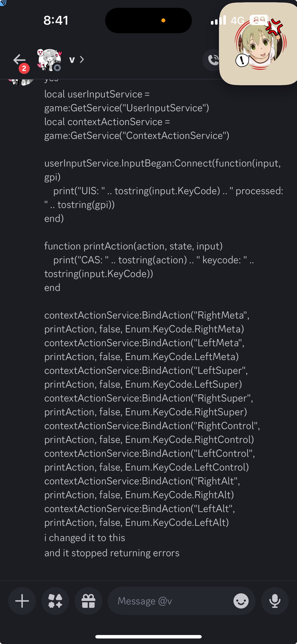Tap the username "v" in header
This screenshot has width=297, height=644.
tap(72, 59)
